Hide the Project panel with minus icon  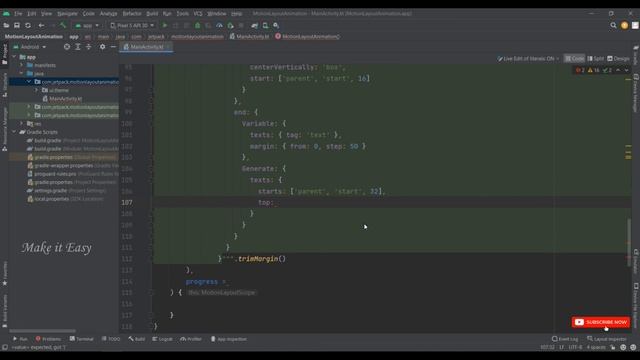click(113, 47)
